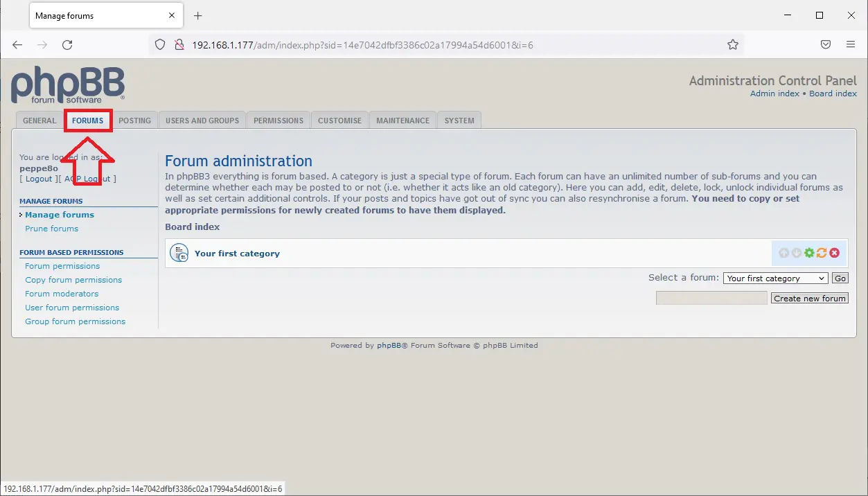Open the User forum permissions link

(x=72, y=308)
